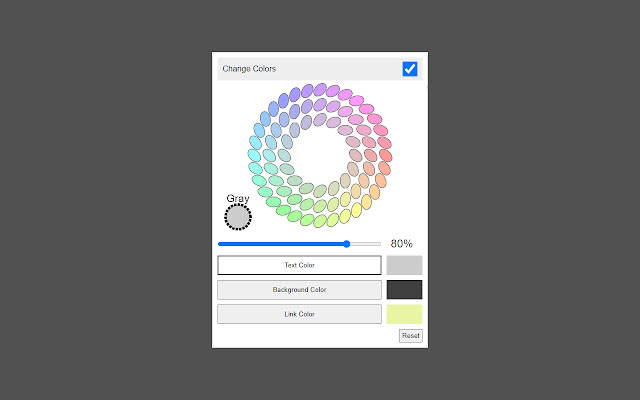Uncheck the Change Colors checkbox
Viewport: 640px width, 400px height.
(x=410, y=69)
